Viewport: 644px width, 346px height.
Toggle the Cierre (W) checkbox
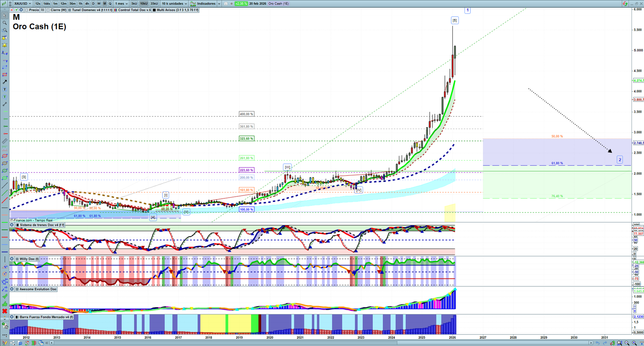[x=48, y=10]
